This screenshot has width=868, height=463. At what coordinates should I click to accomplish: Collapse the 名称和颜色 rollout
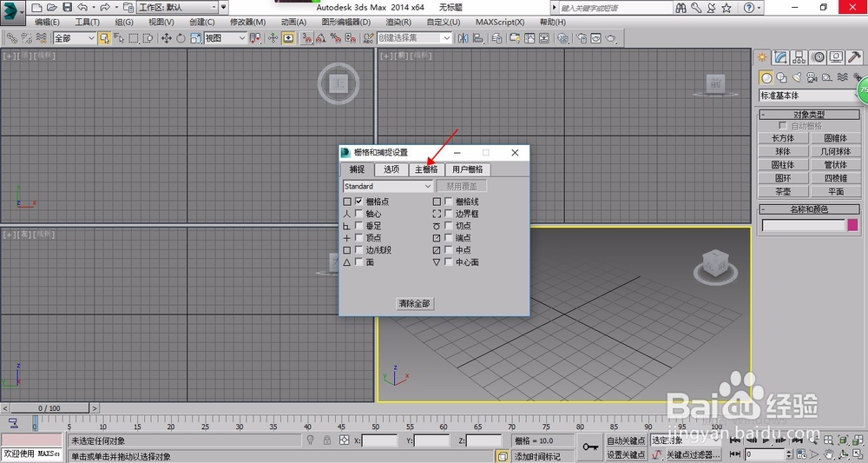pyautogui.click(x=809, y=209)
